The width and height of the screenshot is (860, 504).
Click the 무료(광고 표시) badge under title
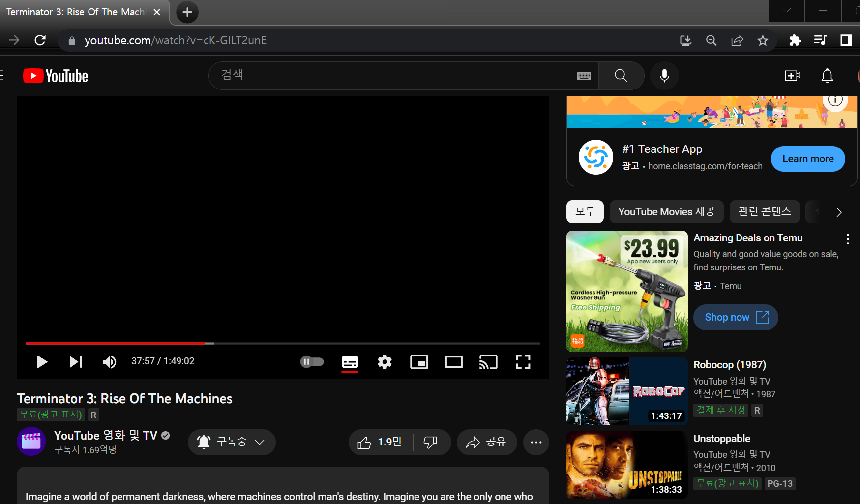click(51, 415)
